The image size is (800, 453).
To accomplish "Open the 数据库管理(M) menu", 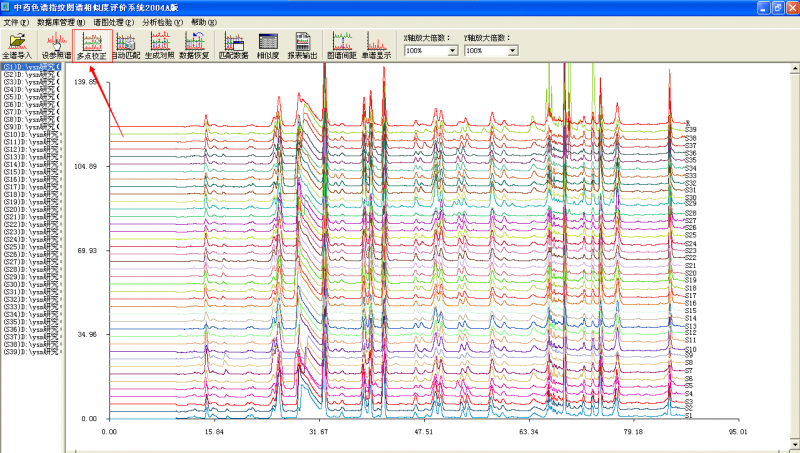I will 61,22.
